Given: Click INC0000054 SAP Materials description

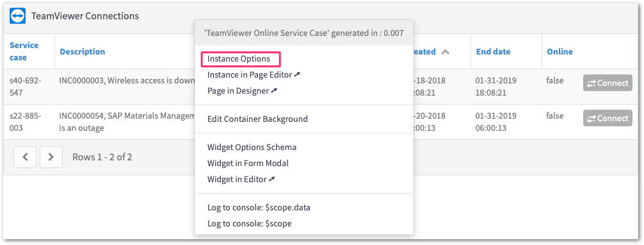Looking at the screenshot, I should point(127,122).
